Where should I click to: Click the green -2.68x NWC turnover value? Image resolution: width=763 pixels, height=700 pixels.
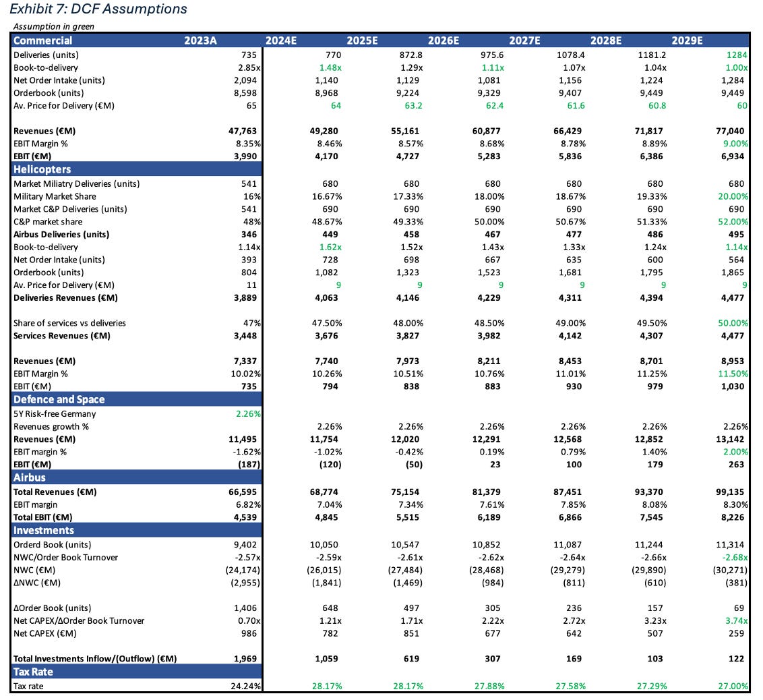click(x=735, y=558)
